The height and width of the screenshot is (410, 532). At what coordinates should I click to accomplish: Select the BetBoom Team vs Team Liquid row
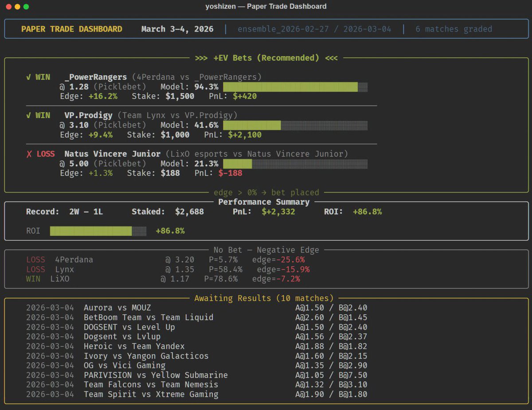point(196,317)
